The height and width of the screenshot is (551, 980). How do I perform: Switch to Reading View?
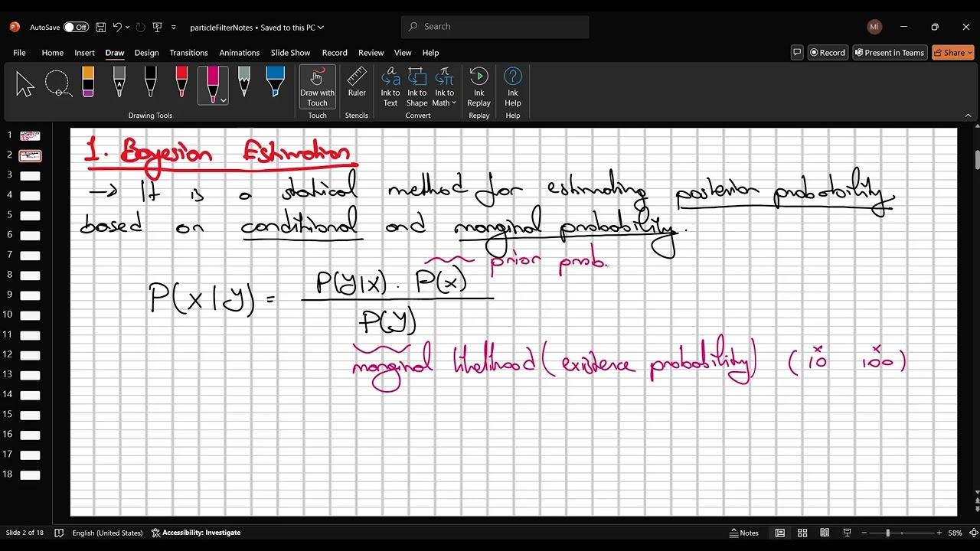click(825, 533)
